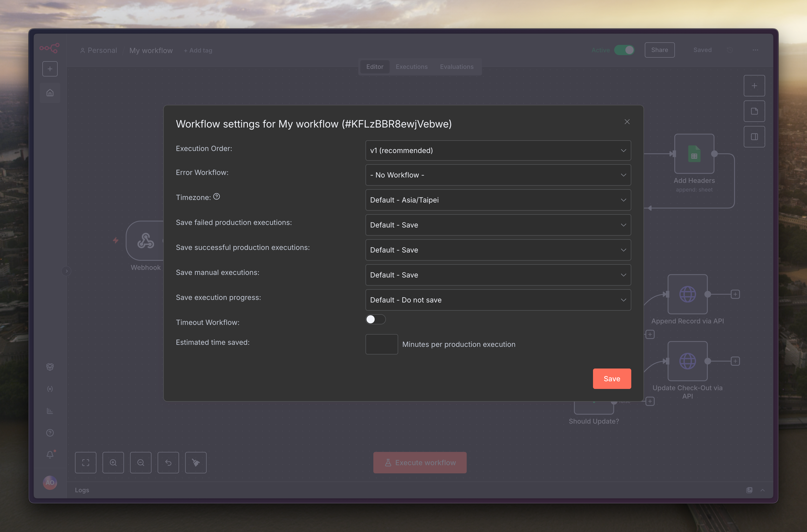Click the Estimated time saved input
Image resolution: width=807 pixels, height=532 pixels.
coord(381,344)
